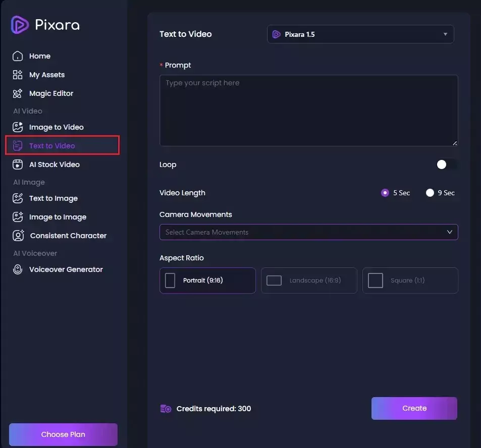The image size is (481, 448).
Task: Select the Magic Editor icon
Action: click(x=18, y=93)
